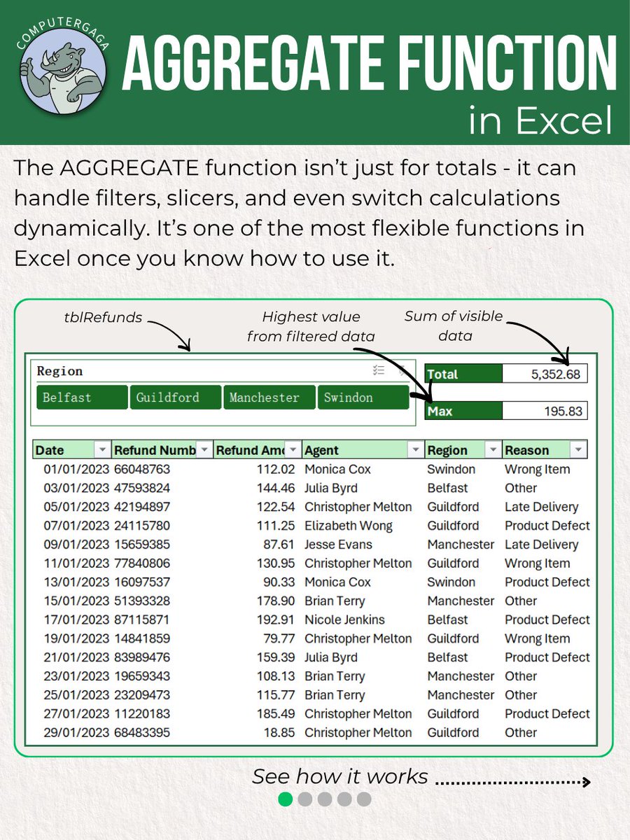This screenshot has height=840, width=630.
Task: Click refund amount 79.77
Action: tap(280, 639)
